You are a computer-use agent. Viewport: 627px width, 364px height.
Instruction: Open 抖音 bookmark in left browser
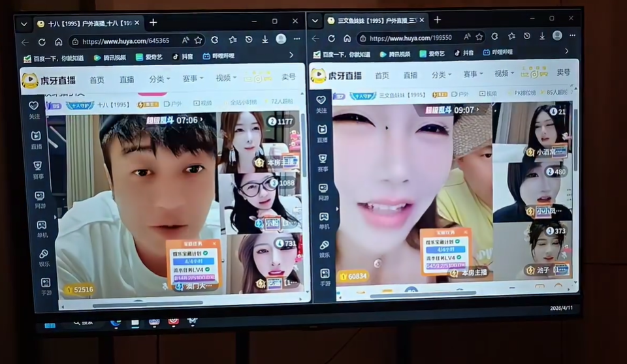tap(183, 57)
